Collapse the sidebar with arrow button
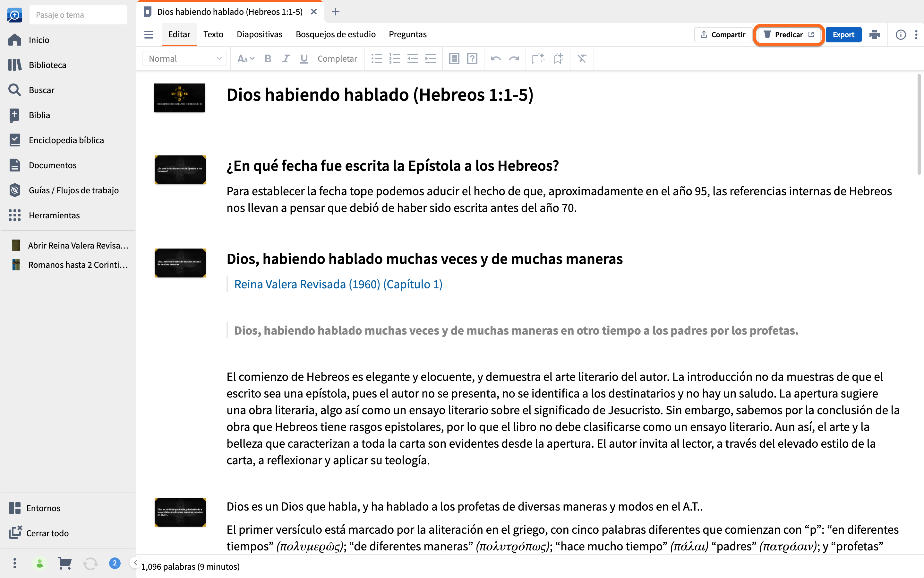 135,563
